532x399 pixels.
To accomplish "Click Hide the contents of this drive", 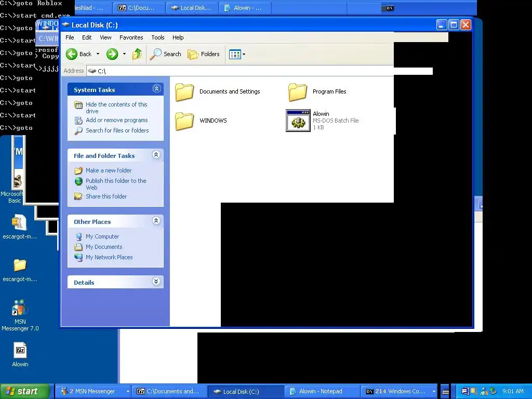I will pos(116,108).
